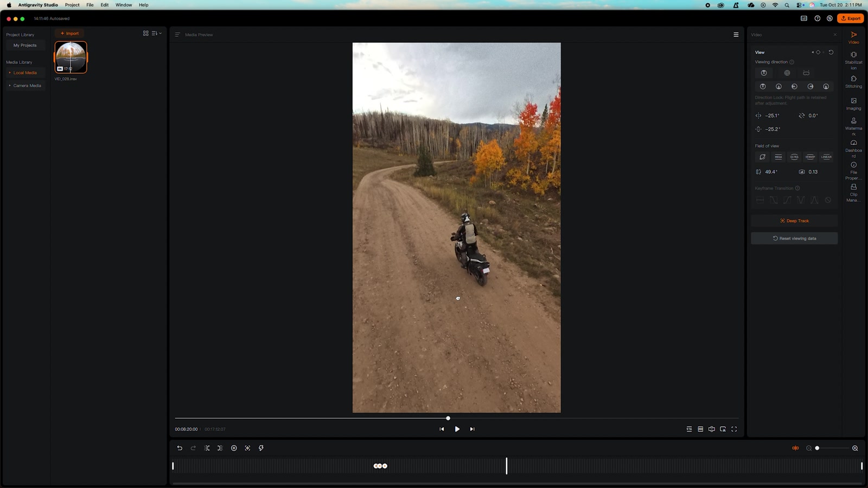Open the Stitching panel
The width and height of the screenshot is (868, 488).
[x=853, y=82]
